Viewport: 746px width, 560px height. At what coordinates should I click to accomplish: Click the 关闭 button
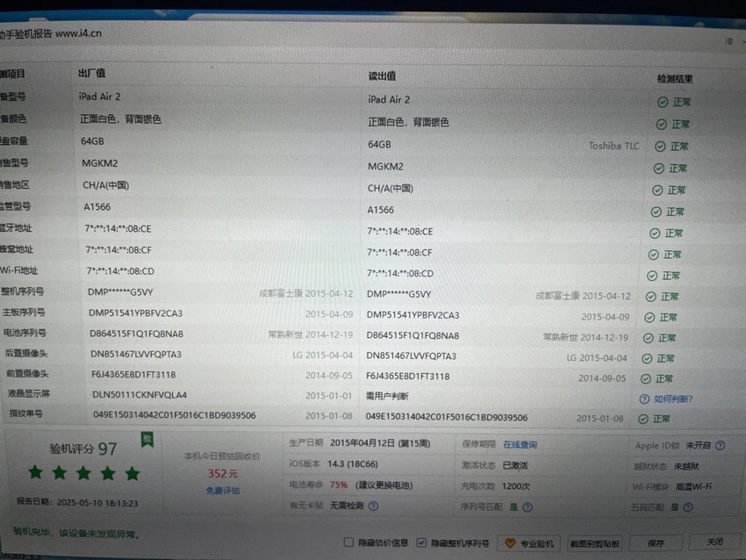(715, 542)
